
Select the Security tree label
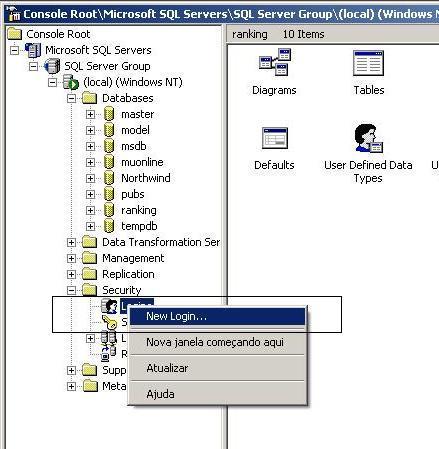coord(122,290)
